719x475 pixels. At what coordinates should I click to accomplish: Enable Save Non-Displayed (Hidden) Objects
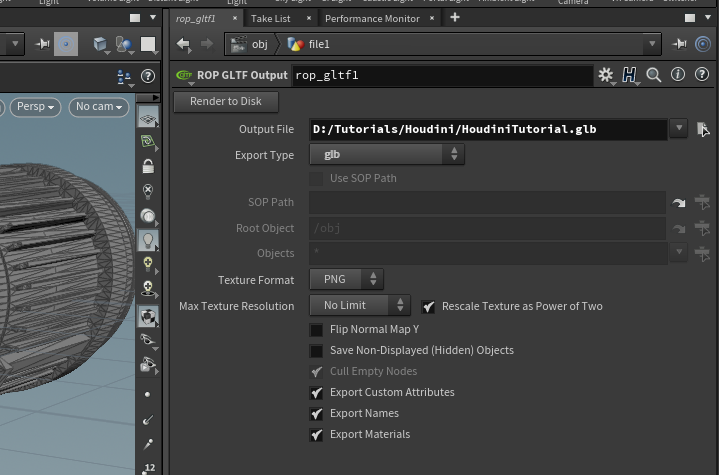(x=316, y=351)
